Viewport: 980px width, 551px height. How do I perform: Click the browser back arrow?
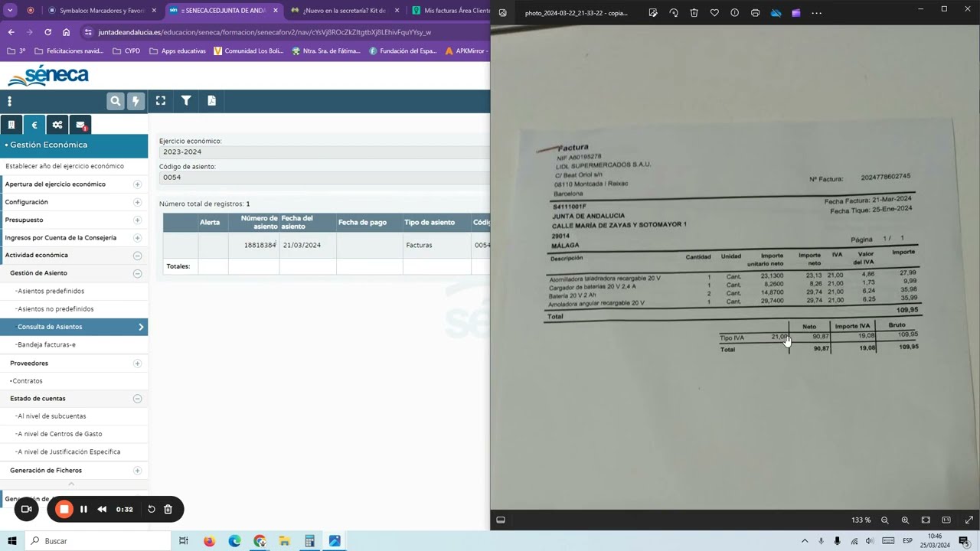(11, 32)
